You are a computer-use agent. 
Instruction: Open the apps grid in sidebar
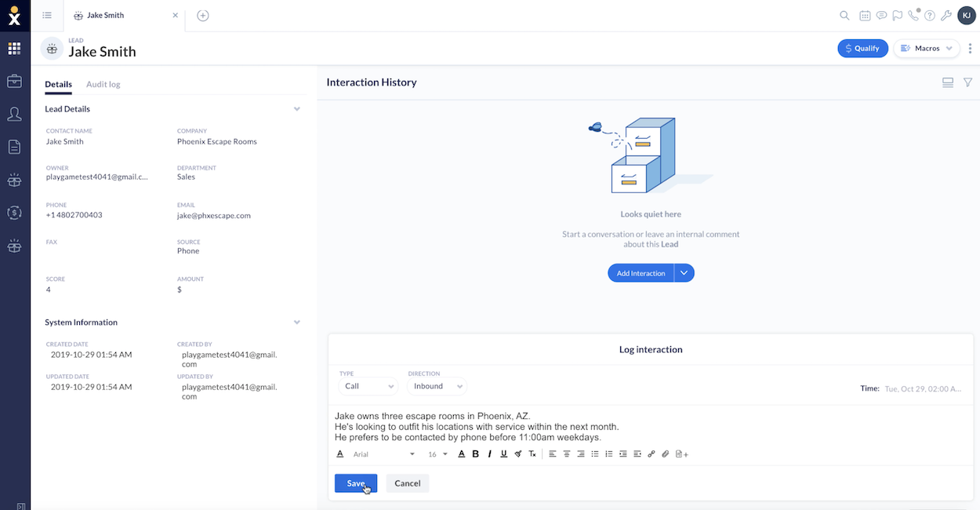tap(14, 49)
